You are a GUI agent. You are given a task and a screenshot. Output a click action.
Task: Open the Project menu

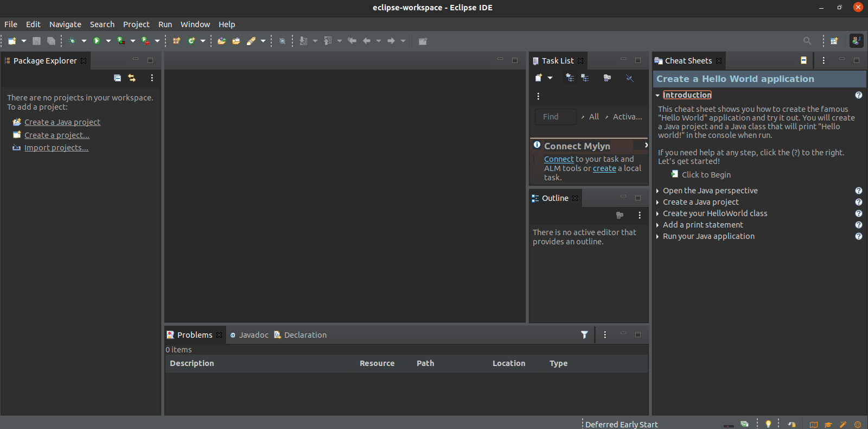(136, 24)
